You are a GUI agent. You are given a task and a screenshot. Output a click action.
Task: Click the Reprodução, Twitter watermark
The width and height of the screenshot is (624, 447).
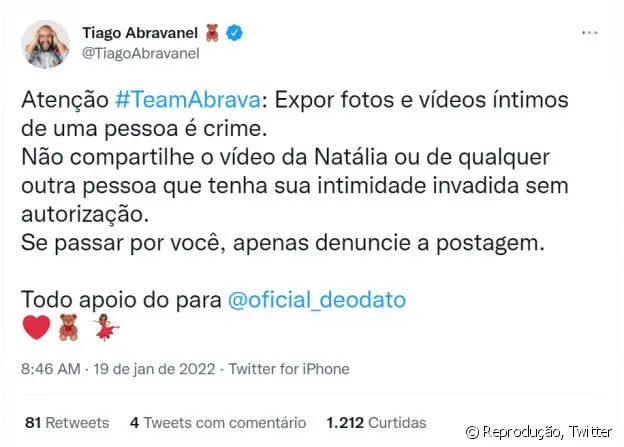pyautogui.click(x=538, y=431)
